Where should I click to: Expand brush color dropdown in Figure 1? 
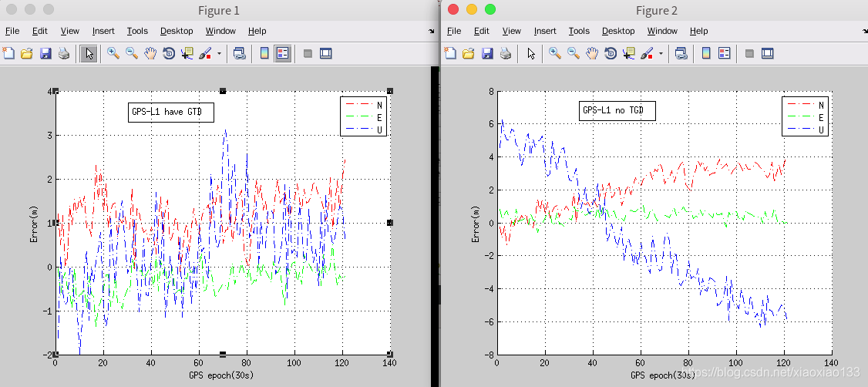(219, 54)
